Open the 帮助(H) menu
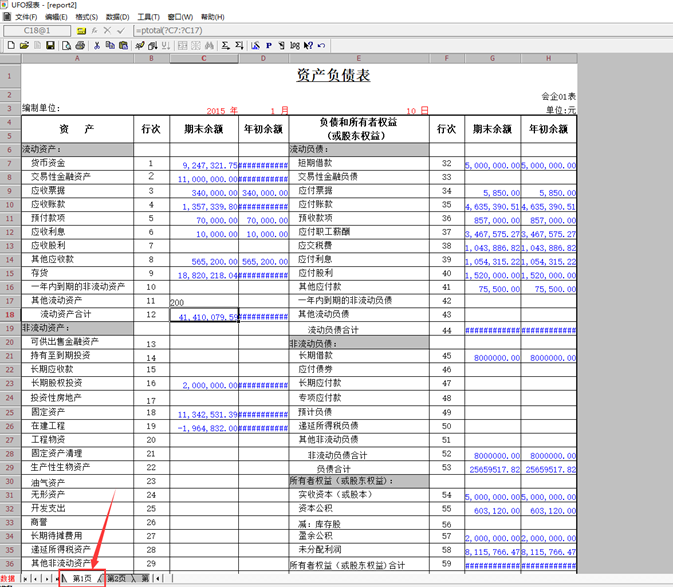Screen dimensions: 673x587 pos(213,17)
